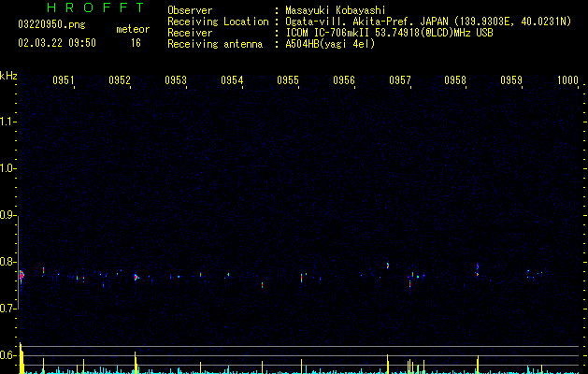The width and height of the screenshot is (588, 374).
Task: Select the filename 03220950.png
Action: tap(51, 25)
